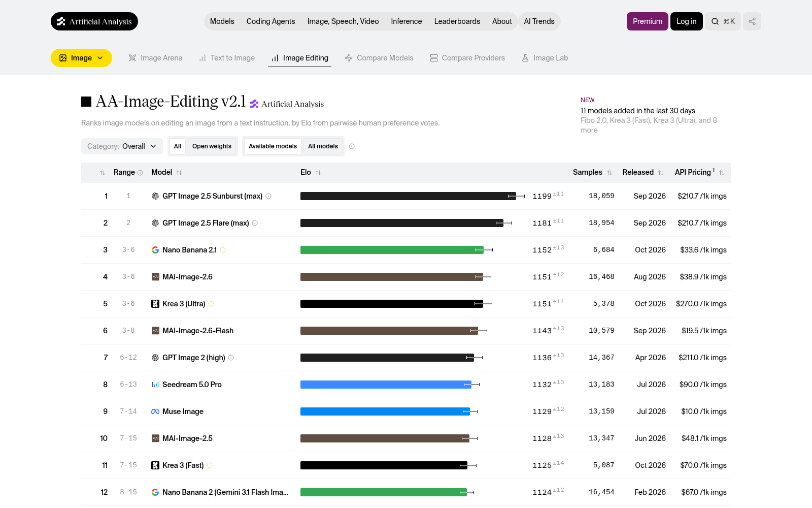Open the Models navigation menu
This screenshot has height=508, width=812.
[x=222, y=21]
